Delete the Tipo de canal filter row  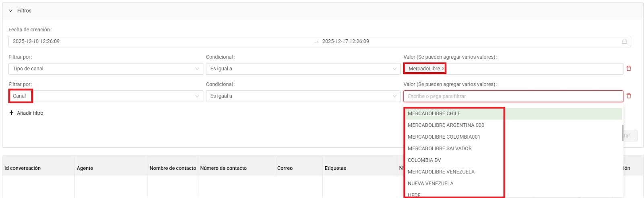[x=629, y=69]
